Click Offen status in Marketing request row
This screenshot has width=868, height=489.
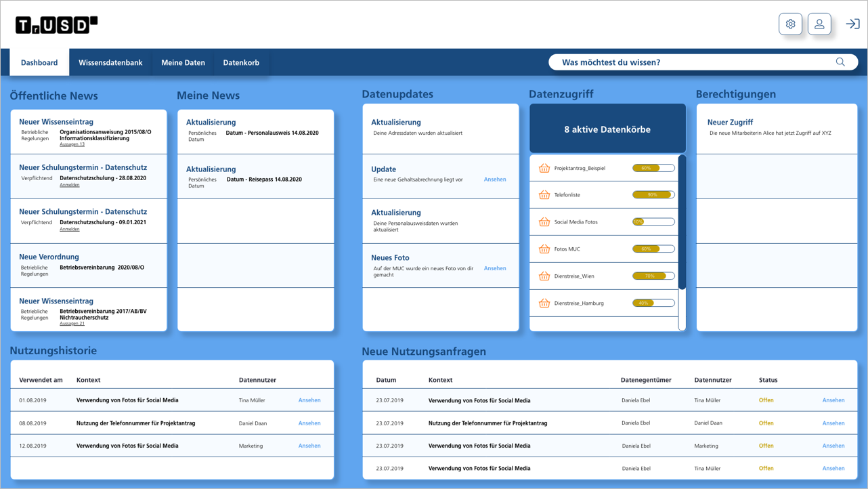point(766,446)
